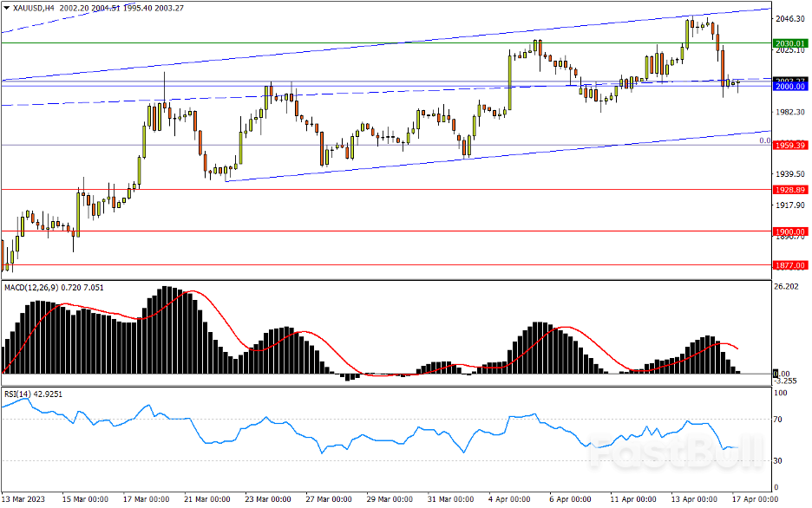
Task: Click the red 1959.39 price tag
Action: point(789,146)
